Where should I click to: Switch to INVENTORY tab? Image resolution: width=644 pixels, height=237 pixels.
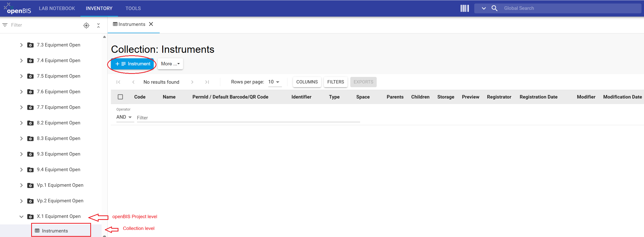[99, 8]
